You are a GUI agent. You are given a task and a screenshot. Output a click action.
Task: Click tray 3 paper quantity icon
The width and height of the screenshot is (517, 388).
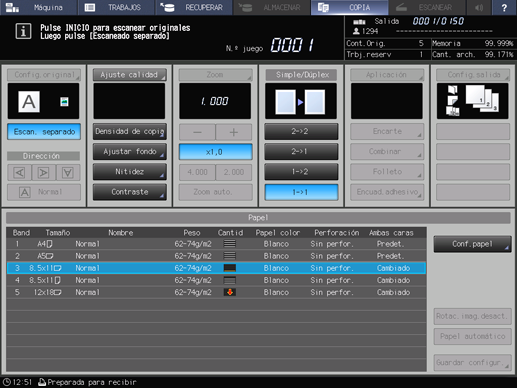[x=230, y=268]
